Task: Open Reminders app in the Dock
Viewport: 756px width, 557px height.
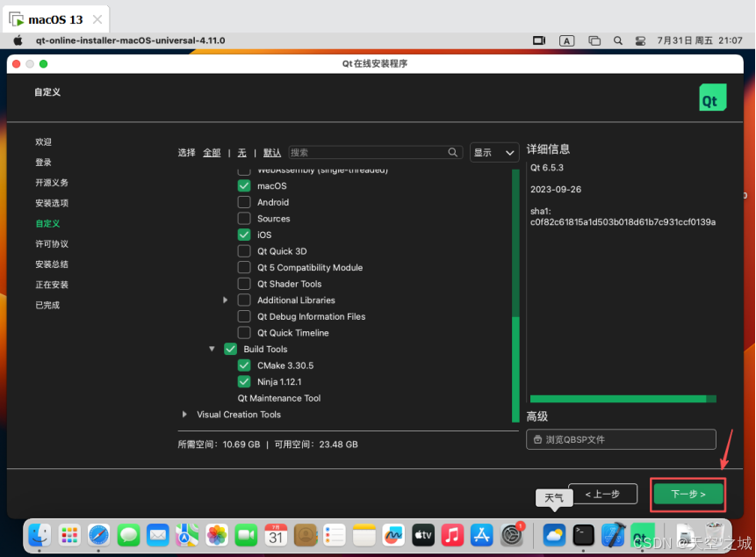Action: click(335, 535)
